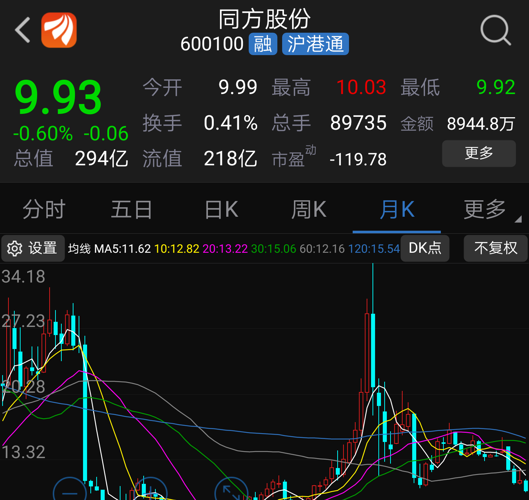This screenshot has height=500, width=529.
Task: Tap the 沪港通 badge
Action: [315, 44]
